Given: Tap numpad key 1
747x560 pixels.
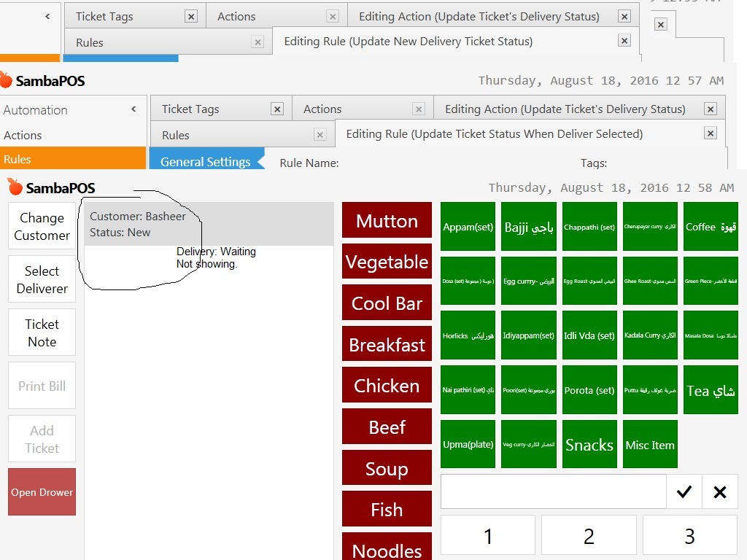Looking at the screenshot, I should point(488,536).
